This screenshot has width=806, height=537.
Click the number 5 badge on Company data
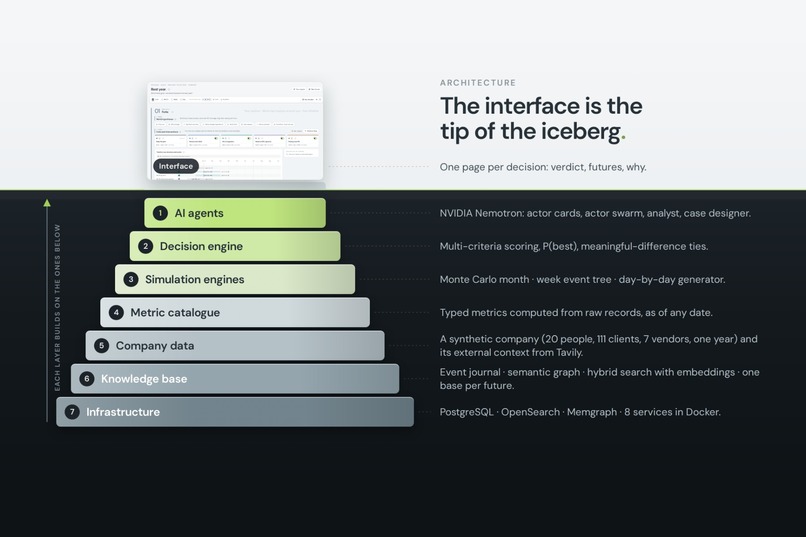102,346
